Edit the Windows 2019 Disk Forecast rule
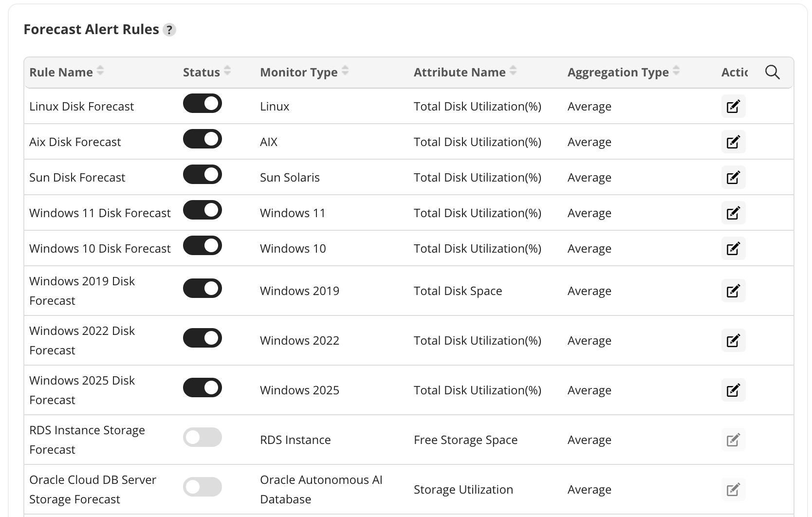The width and height of the screenshot is (812, 517). (733, 291)
